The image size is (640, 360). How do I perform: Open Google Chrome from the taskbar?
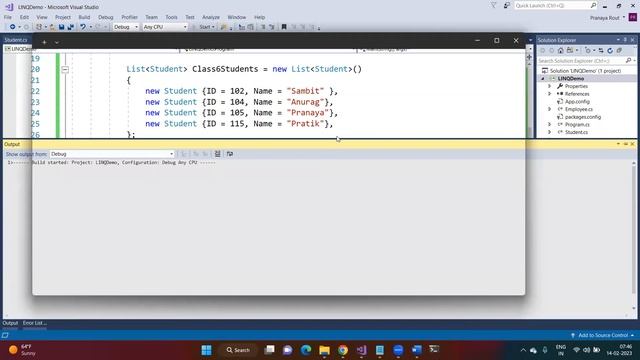pyautogui.click(x=343, y=350)
